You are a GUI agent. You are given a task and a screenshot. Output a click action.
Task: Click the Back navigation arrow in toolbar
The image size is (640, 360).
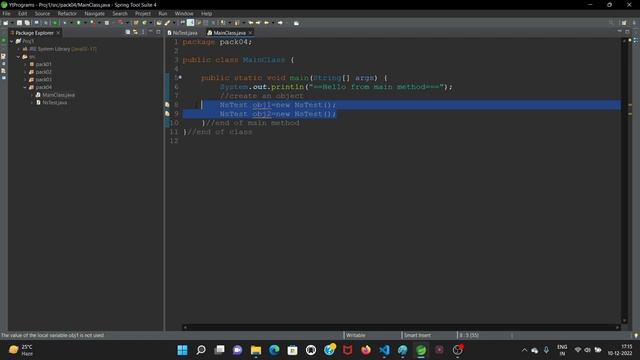266,23
